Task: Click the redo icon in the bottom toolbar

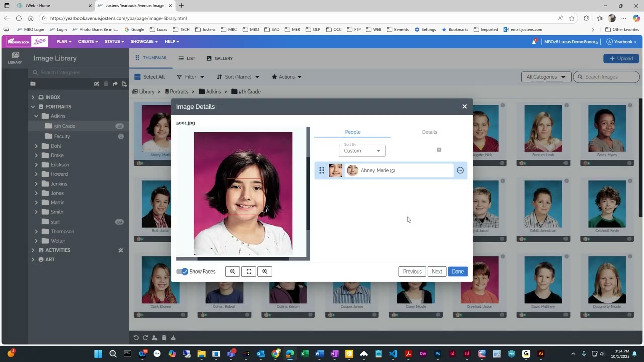Action: (145, 338)
